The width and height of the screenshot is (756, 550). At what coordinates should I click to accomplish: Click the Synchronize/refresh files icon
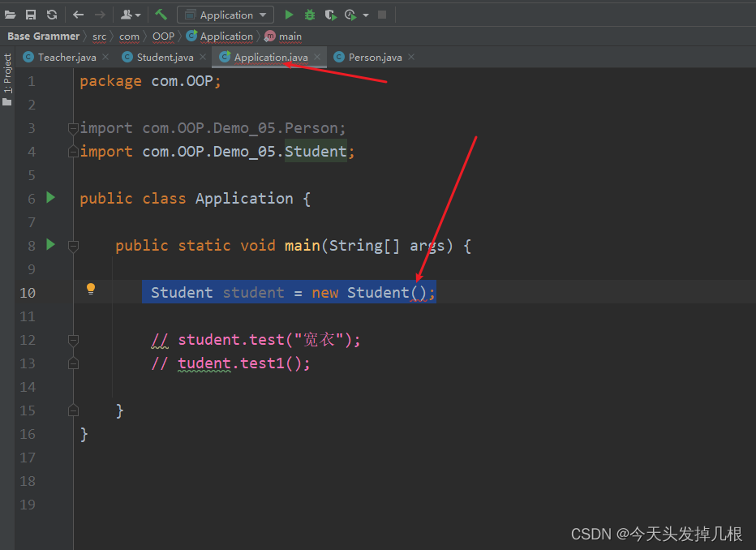(50, 13)
